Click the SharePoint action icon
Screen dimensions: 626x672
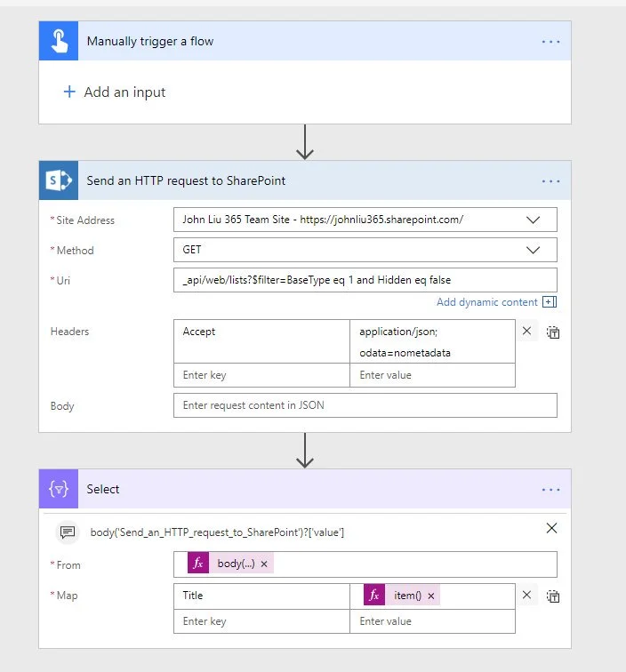pyautogui.click(x=59, y=180)
